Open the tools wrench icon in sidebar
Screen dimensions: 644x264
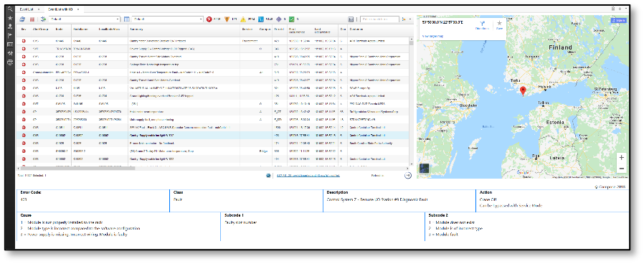[10, 53]
